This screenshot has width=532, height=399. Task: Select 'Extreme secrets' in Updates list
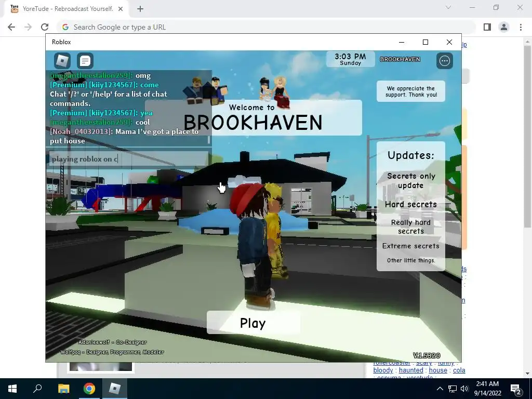pos(411,246)
